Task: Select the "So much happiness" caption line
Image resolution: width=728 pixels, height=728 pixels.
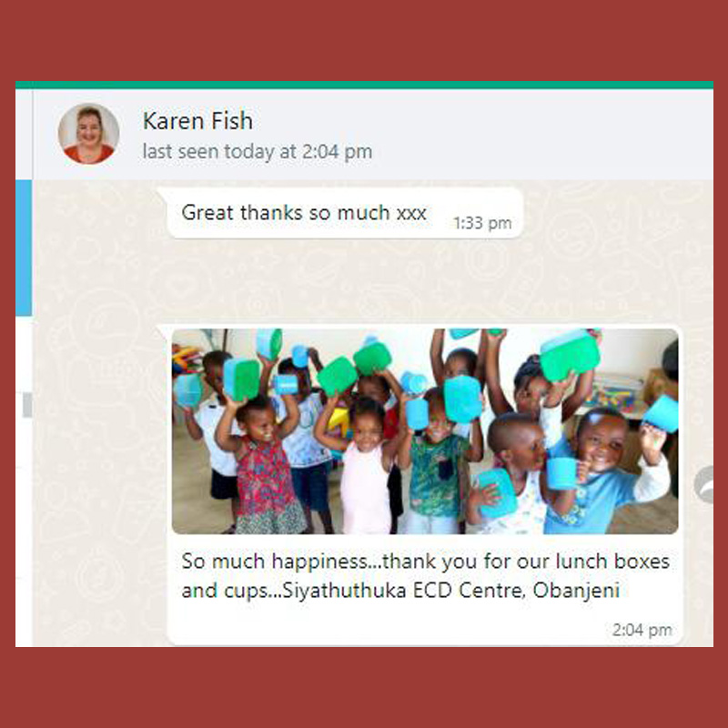Action: [x=425, y=561]
